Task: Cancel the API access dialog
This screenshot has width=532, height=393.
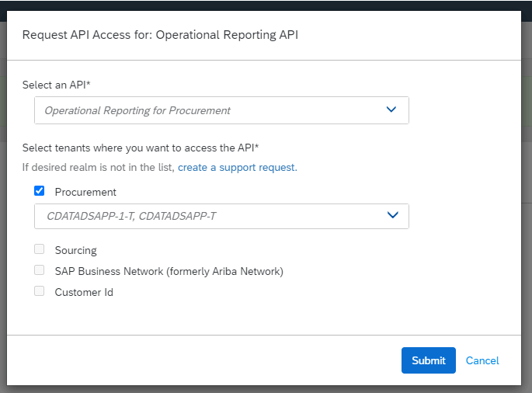Action: 482,360
